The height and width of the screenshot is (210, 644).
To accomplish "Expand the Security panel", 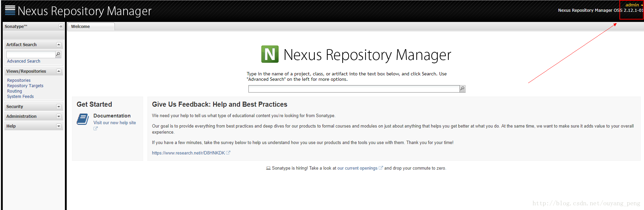I will [x=59, y=107].
